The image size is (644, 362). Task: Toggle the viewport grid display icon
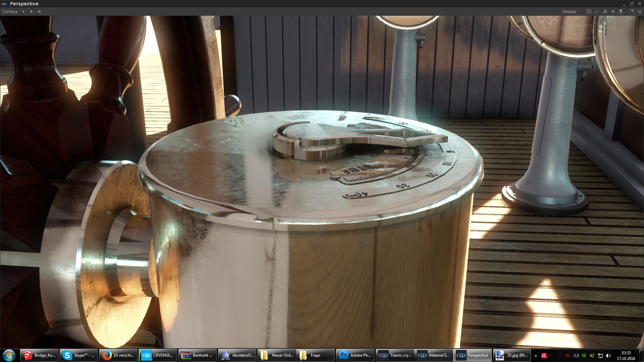point(589,11)
